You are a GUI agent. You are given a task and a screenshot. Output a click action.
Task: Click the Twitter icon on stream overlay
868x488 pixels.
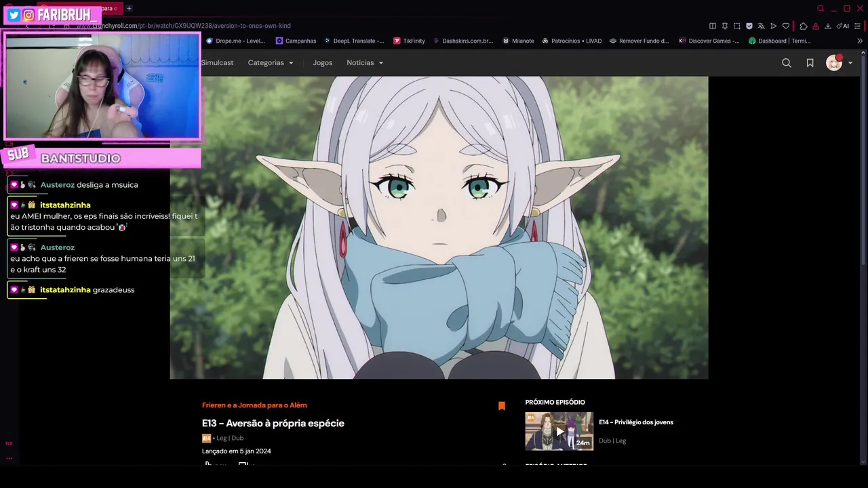[x=14, y=15]
